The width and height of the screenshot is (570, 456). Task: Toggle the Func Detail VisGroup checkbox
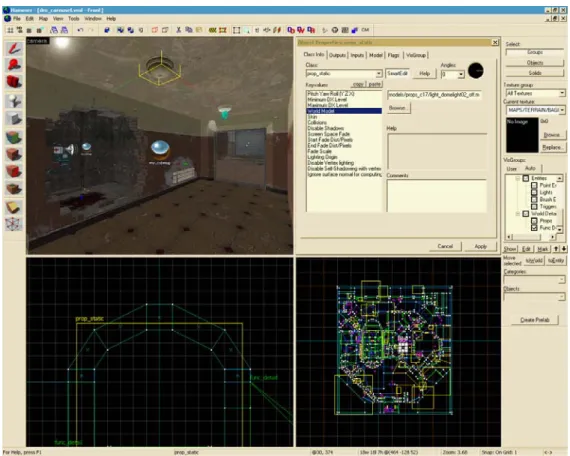[534, 228]
